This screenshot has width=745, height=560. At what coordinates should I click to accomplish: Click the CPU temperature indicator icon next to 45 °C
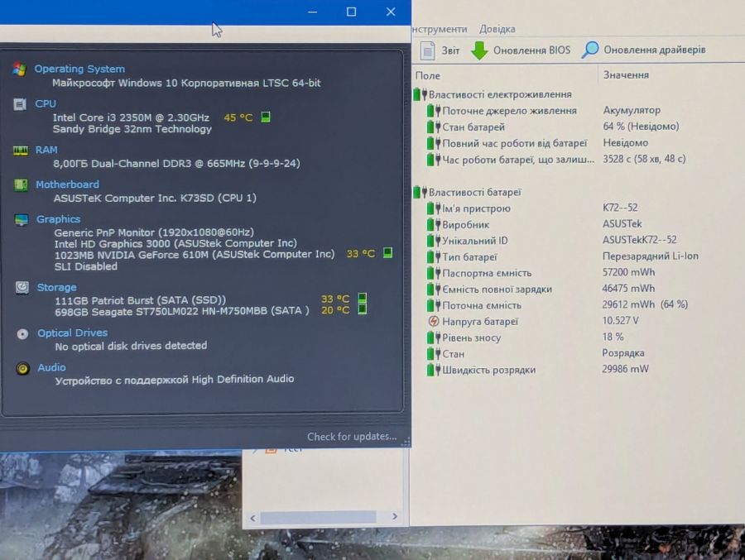coord(266,117)
